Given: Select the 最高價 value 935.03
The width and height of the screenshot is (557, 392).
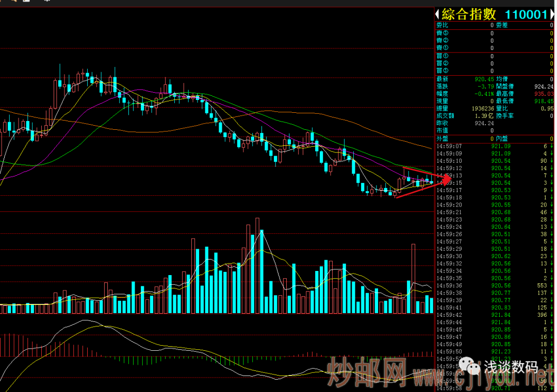Looking at the screenshot, I should [544, 94].
